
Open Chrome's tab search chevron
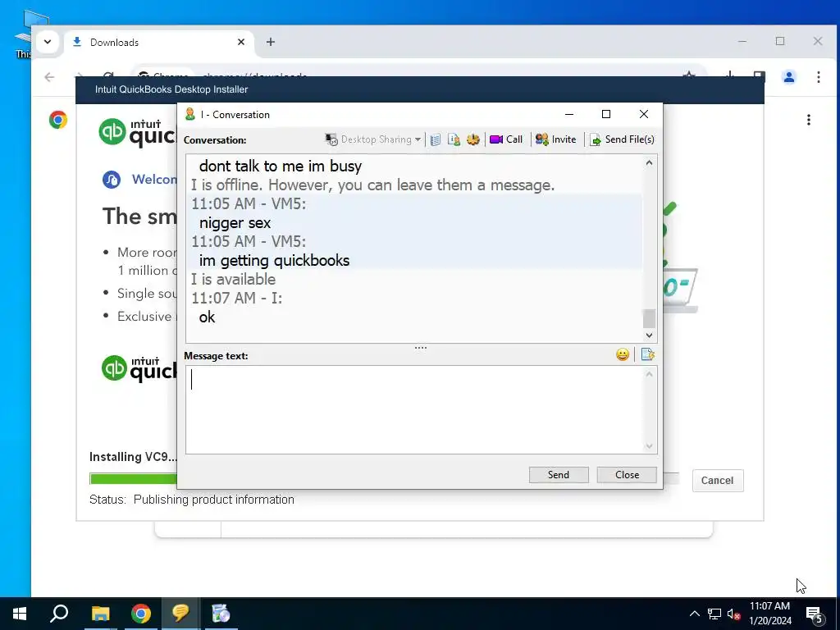pyautogui.click(x=48, y=42)
